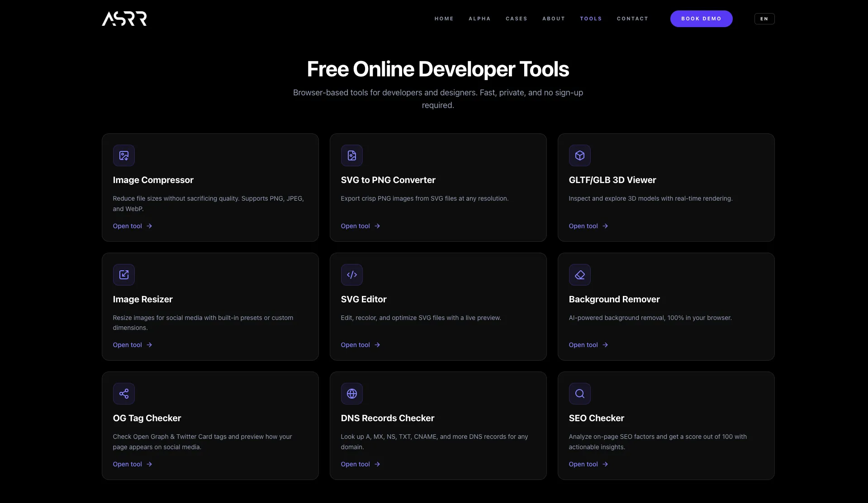Click the SVG to PNG Converter file icon

click(352, 155)
